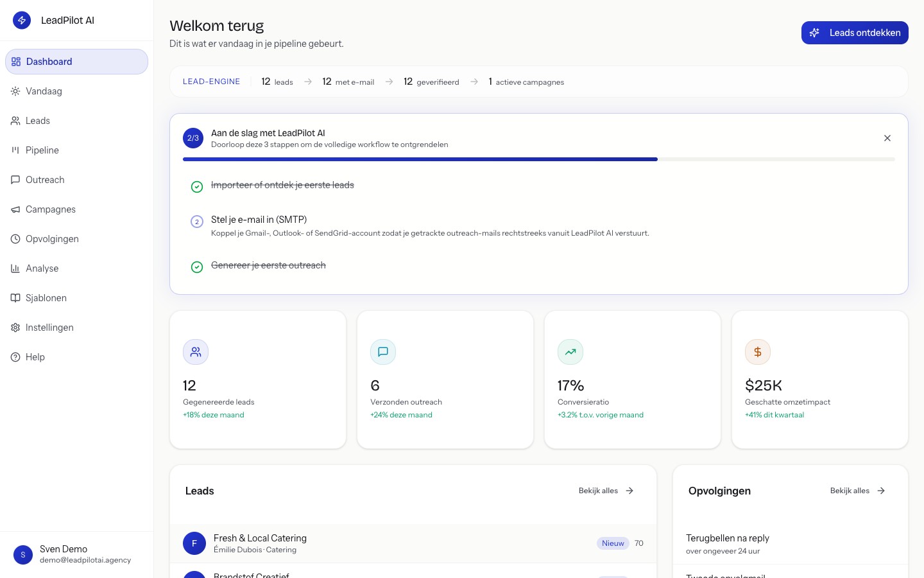Viewport: 924px width, 578px height.
Task: Open Instellingen from the sidebar
Action: [76, 328]
